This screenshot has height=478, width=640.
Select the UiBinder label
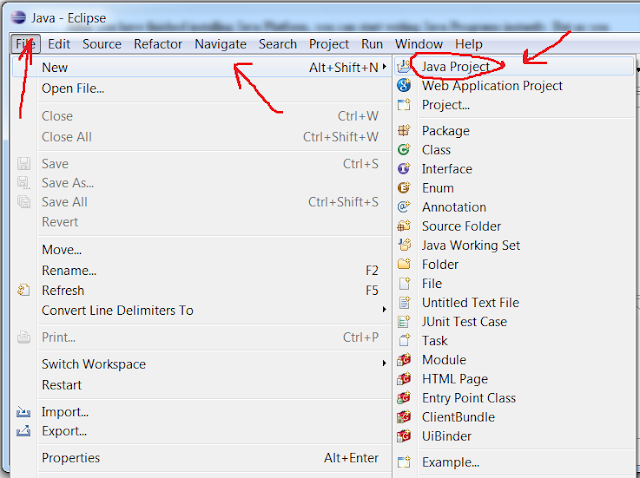click(x=447, y=436)
